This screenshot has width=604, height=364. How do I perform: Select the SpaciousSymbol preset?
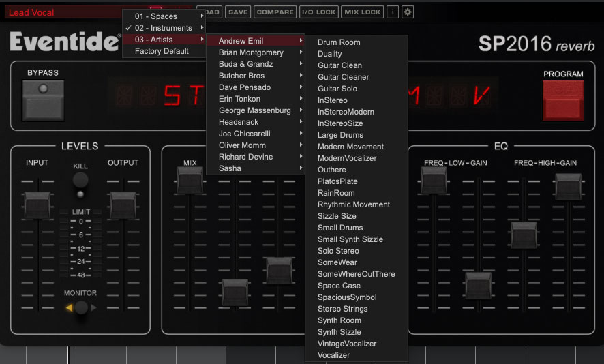tap(357, 297)
